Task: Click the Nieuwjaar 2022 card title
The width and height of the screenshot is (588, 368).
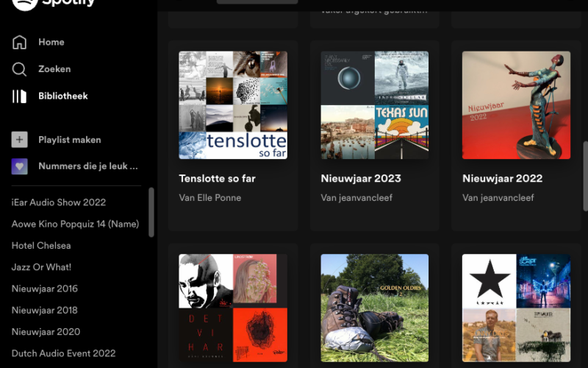Action: tap(503, 178)
